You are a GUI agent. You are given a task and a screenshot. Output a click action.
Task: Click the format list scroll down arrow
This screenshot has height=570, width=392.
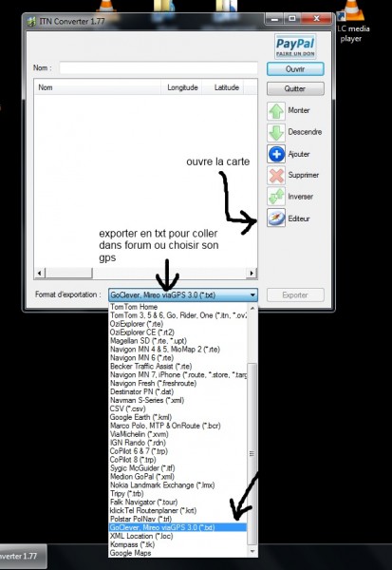(252, 551)
